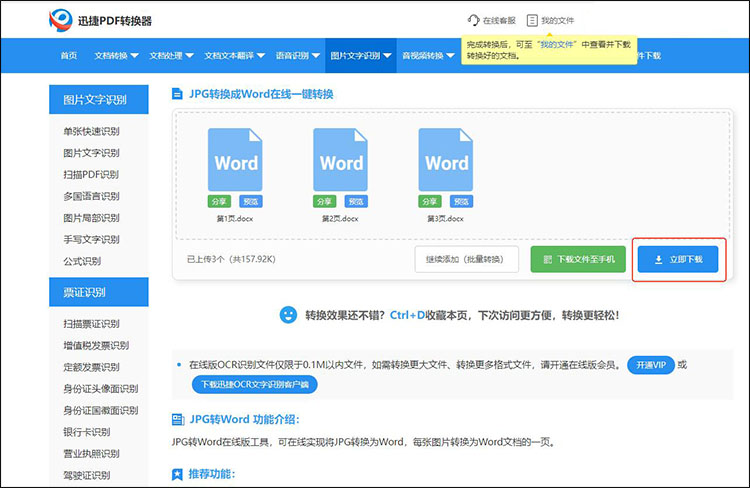Click the 迅捷PDF转换器 logo icon
This screenshot has height=488, width=750.
pos(61,20)
